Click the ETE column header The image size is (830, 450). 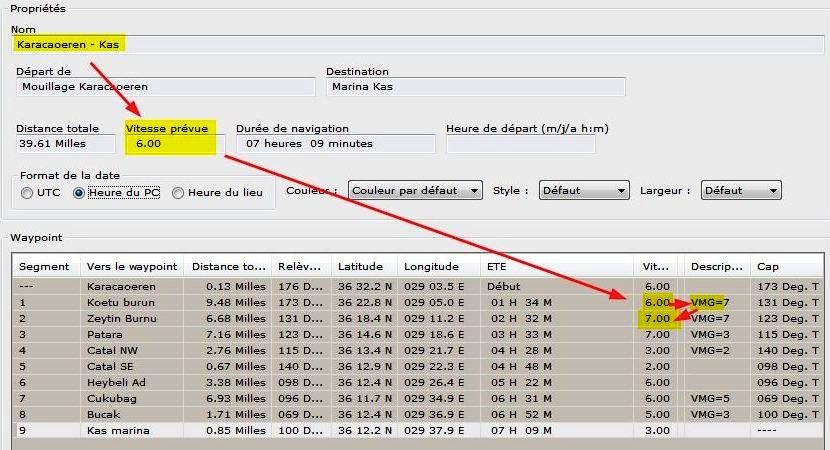pyautogui.click(x=557, y=267)
